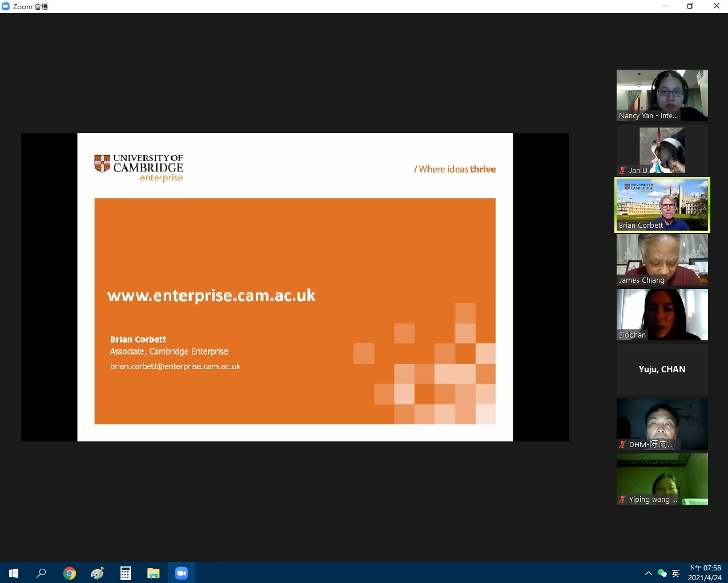Open the paint palette app in taskbar
This screenshot has width=728, height=583.
tap(98, 573)
